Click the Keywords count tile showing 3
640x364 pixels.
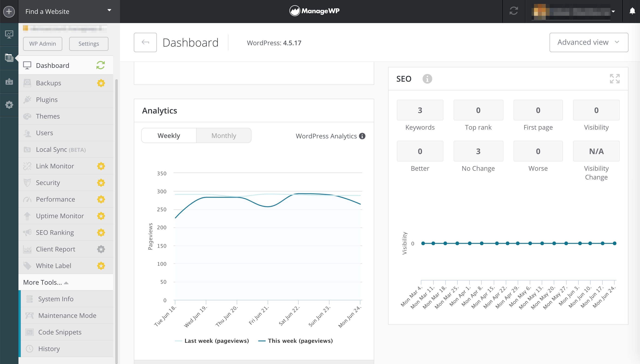click(x=420, y=110)
